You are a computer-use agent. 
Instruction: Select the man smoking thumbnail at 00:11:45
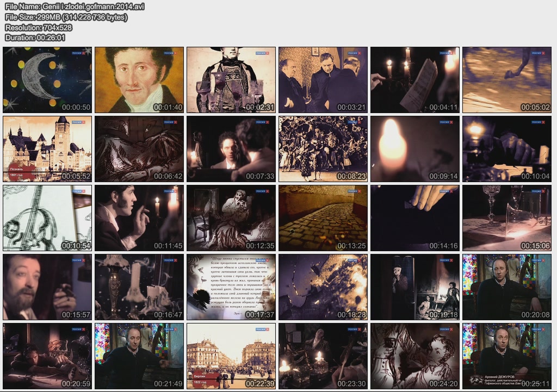(x=139, y=218)
